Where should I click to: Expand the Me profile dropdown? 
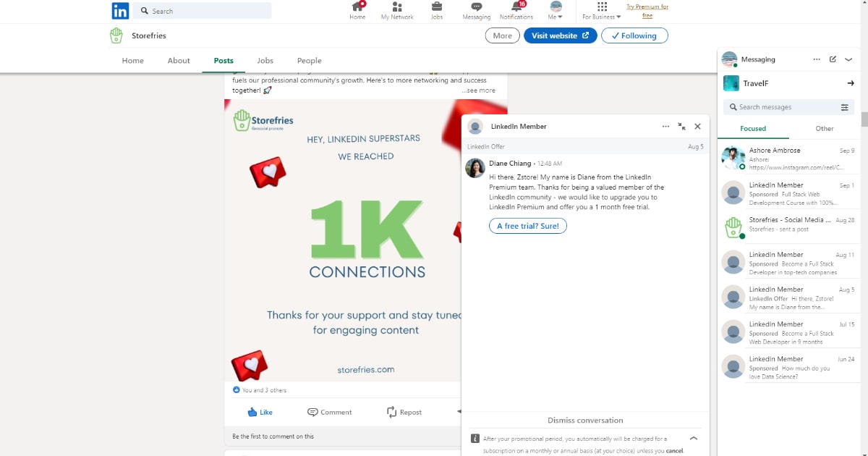tap(556, 11)
